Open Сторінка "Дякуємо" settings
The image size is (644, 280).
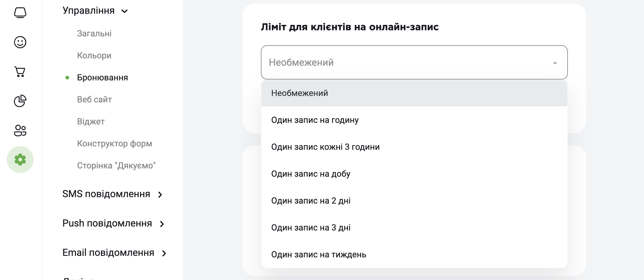pos(116,165)
